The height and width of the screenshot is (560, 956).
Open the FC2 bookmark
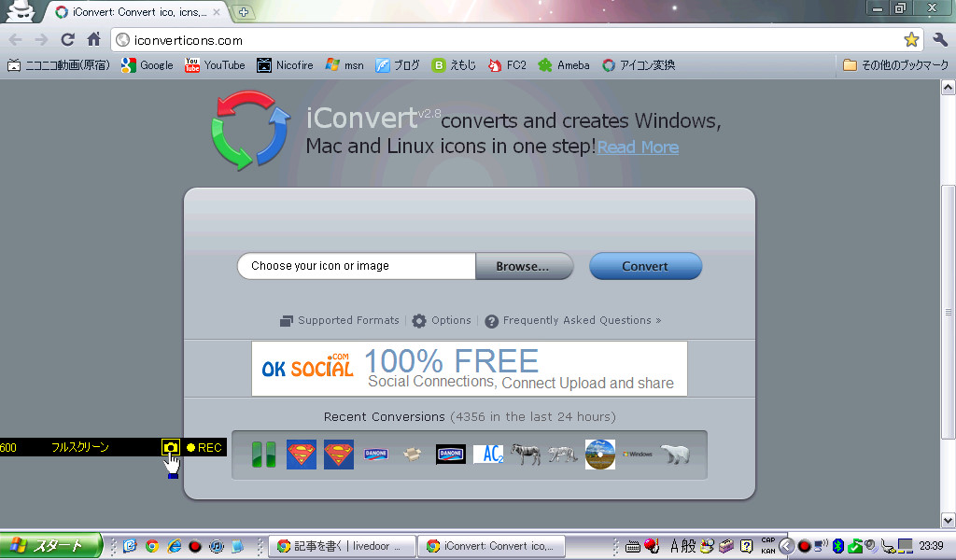(507, 65)
